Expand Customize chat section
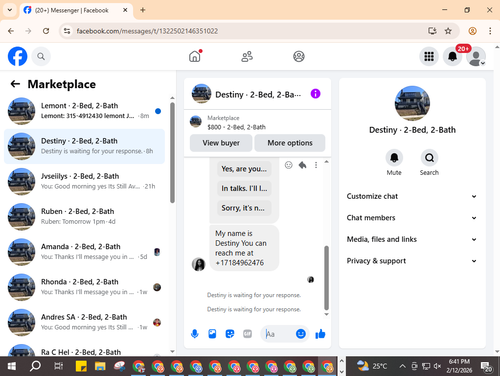Image resolution: width=500 pixels, height=376 pixels. click(412, 196)
